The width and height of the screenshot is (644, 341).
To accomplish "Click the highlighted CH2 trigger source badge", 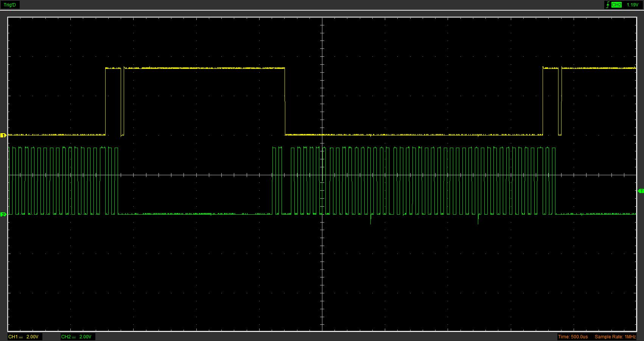I will click(x=616, y=5).
